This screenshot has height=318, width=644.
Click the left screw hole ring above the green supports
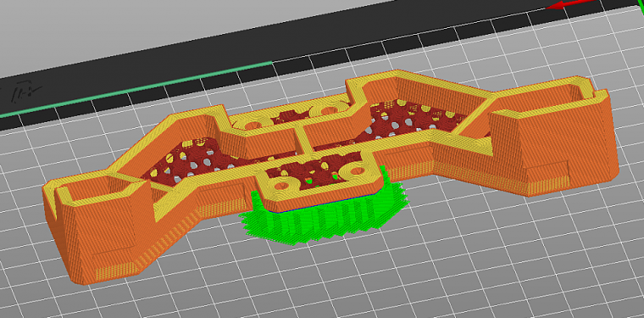[281, 186]
